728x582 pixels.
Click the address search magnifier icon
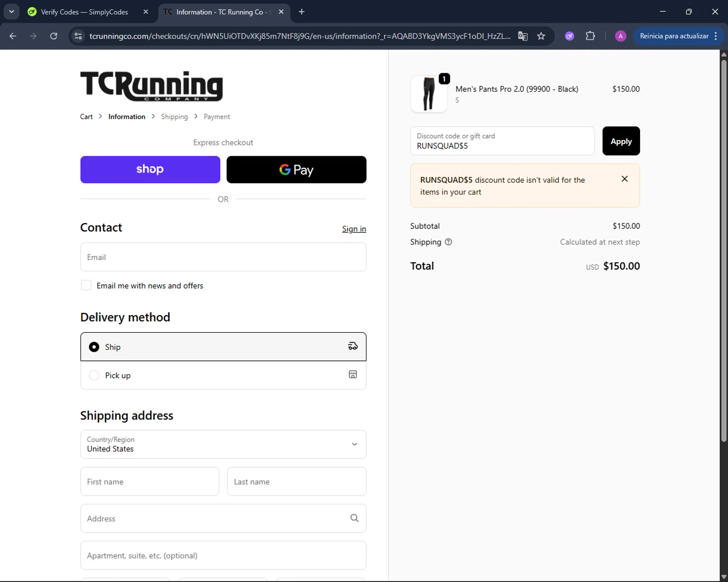354,518
